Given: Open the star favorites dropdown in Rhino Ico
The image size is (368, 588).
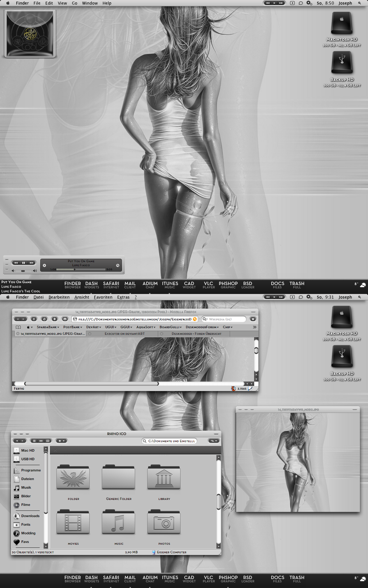Looking at the screenshot, I should tap(62, 441).
